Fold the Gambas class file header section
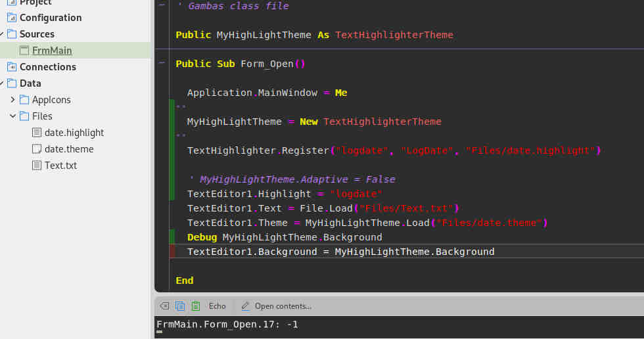 tap(162, 6)
